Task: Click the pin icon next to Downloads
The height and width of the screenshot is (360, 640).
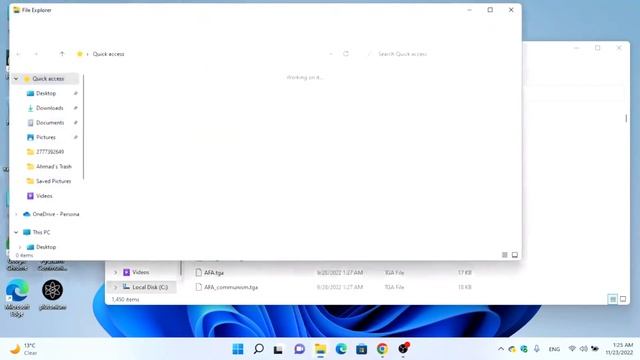Action: click(76, 108)
